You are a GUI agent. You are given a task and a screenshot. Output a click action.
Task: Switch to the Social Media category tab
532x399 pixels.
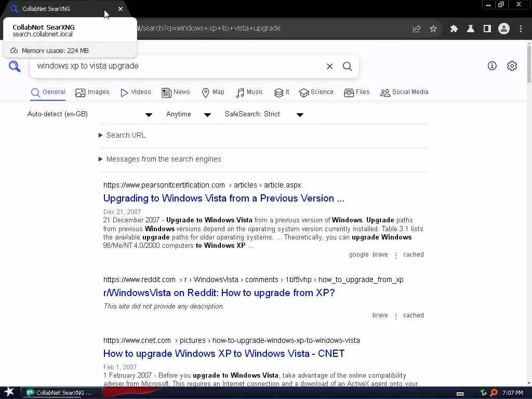click(x=404, y=92)
